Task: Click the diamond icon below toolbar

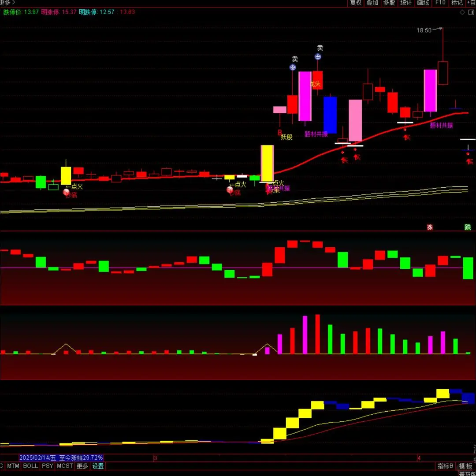Action: coord(462,12)
